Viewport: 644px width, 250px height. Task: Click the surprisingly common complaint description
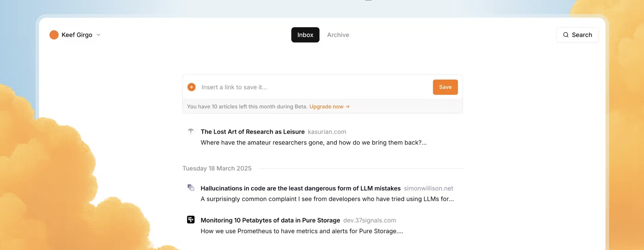click(327, 199)
